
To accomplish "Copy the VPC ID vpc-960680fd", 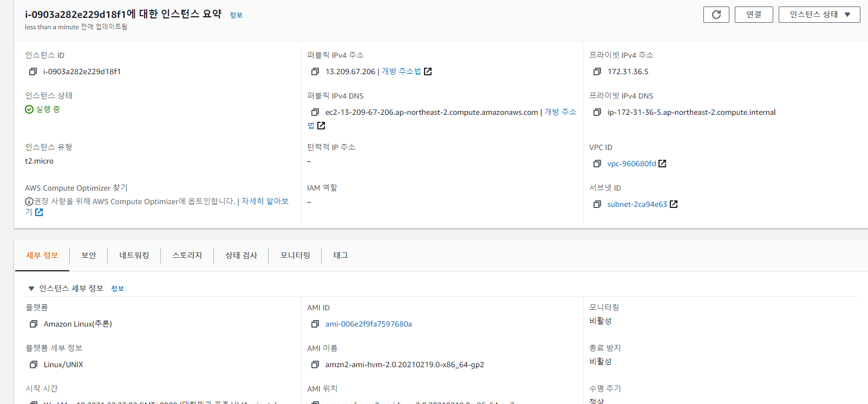I will tap(597, 164).
